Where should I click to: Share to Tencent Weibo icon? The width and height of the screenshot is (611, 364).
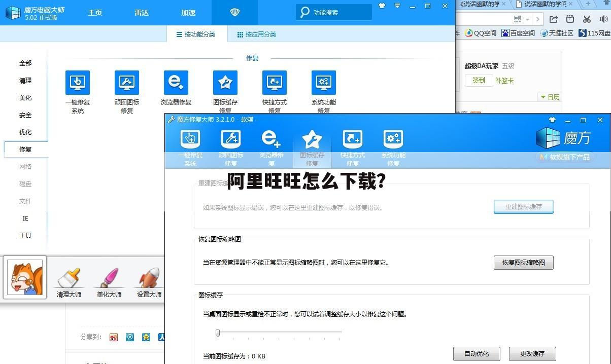click(130, 337)
